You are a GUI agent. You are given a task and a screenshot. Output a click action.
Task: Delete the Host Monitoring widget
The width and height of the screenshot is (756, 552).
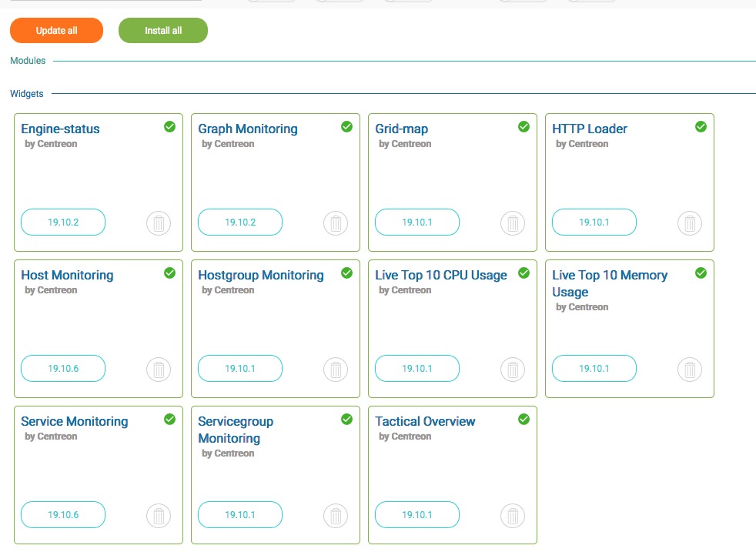[159, 370]
